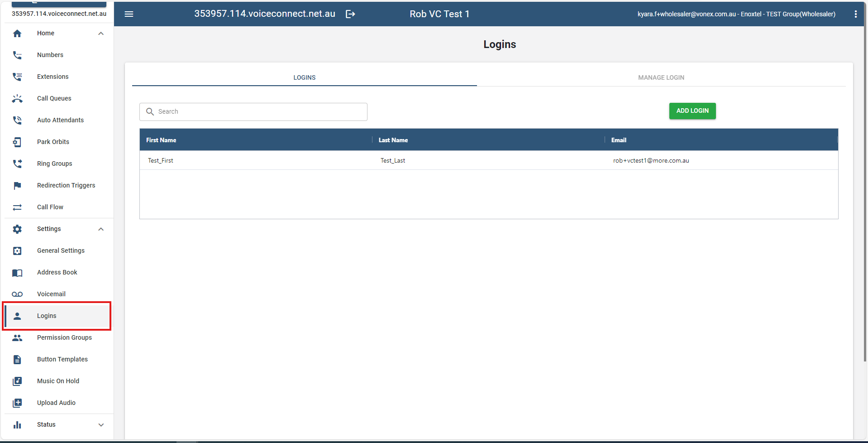The height and width of the screenshot is (443, 868).
Task: Click the Voicemail icon in sidebar
Action: (x=17, y=294)
